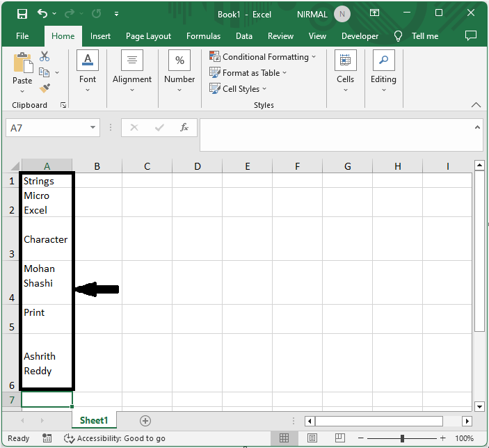Click the zoom slider handle
The width and height of the screenshot is (489, 448).
tap(402, 438)
